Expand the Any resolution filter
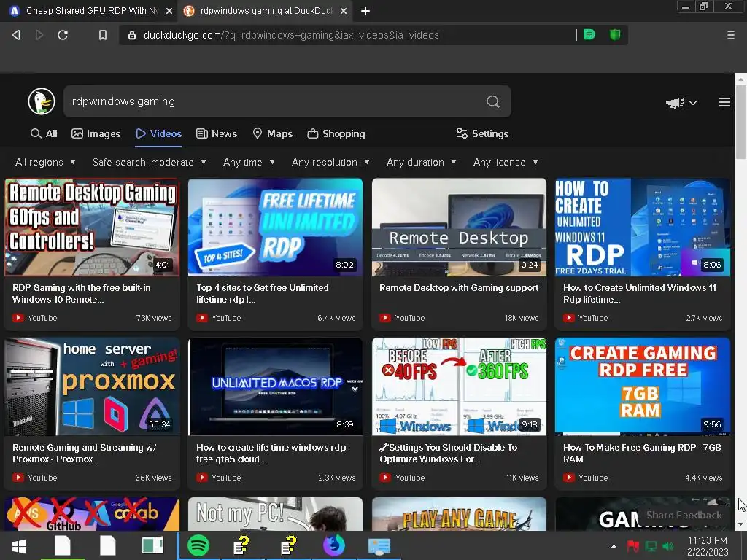Image resolution: width=747 pixels, height=560 pixels. click(x=330, y=163)
